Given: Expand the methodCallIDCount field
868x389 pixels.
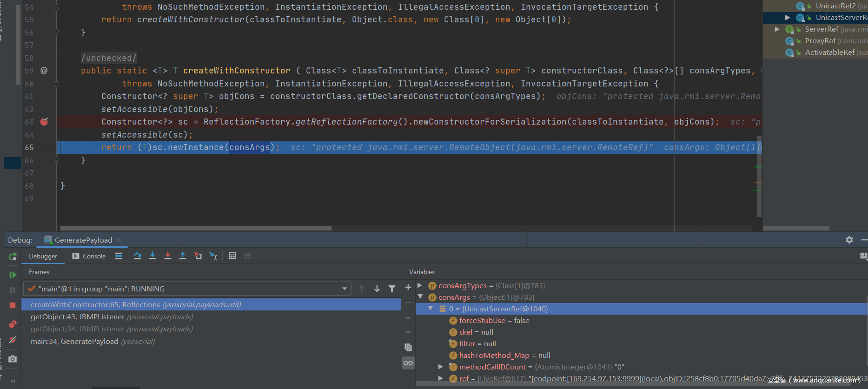Looking at the screenshot, I should tap(441, 367).
